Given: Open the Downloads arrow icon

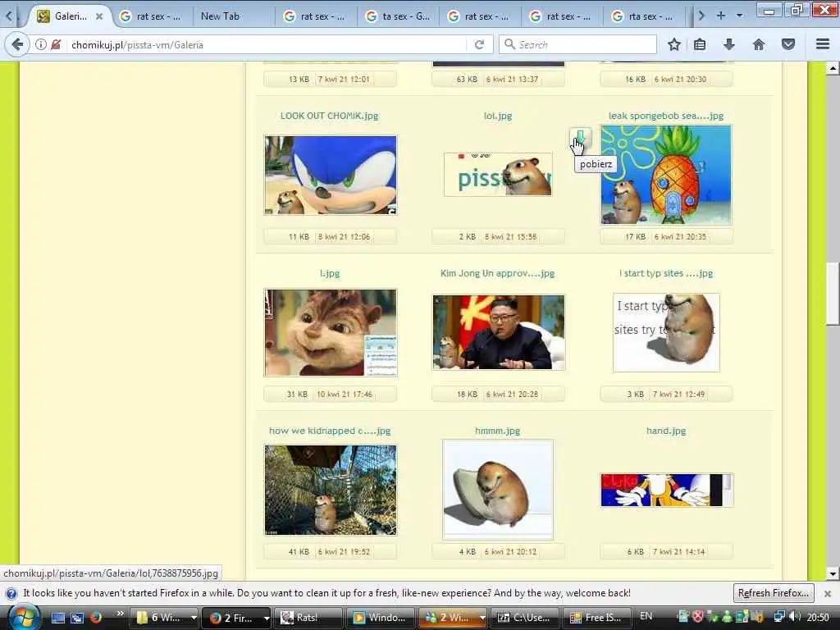Looking at the screenshot, I should (729, 44).
